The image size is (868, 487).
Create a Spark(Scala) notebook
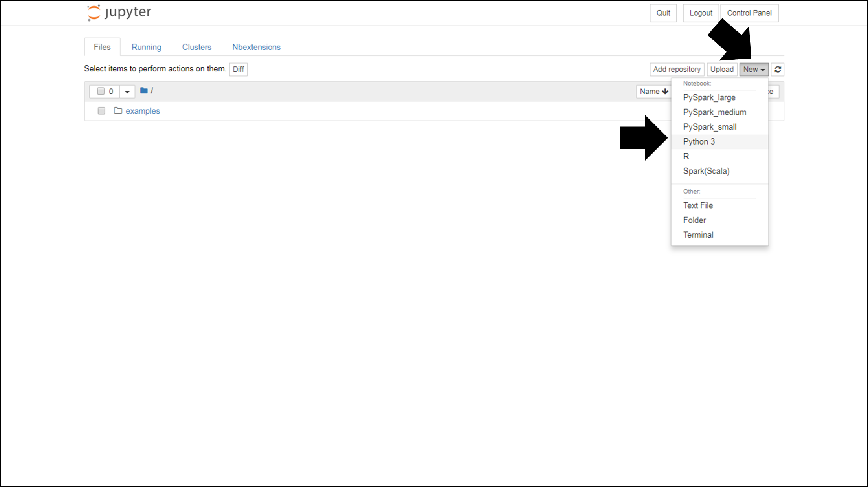point(719,171)
